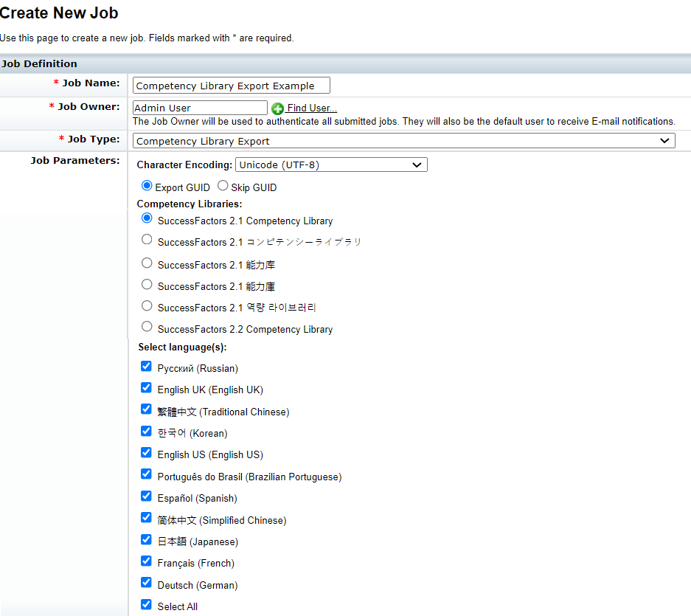This screenshot has width=691, height=616.
Task: Open the Character Encoding dropdown
Action: pos(331,165)
